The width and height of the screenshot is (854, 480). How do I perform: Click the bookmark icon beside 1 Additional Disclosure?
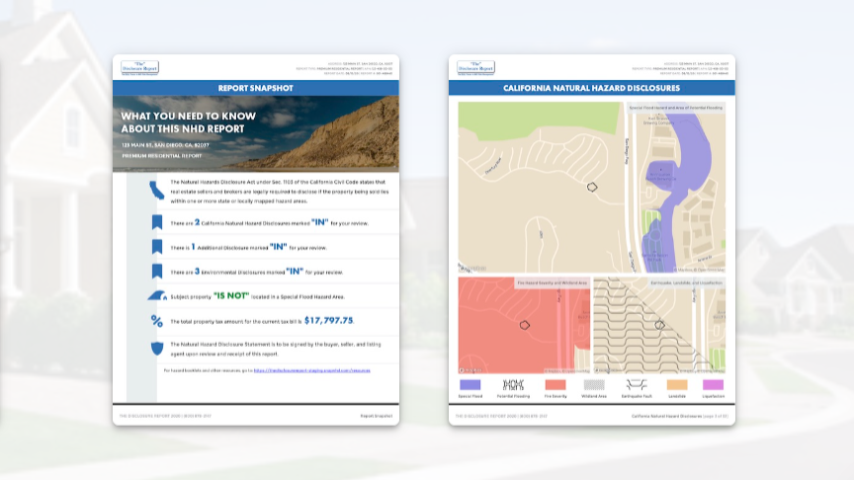pos(156,246)
